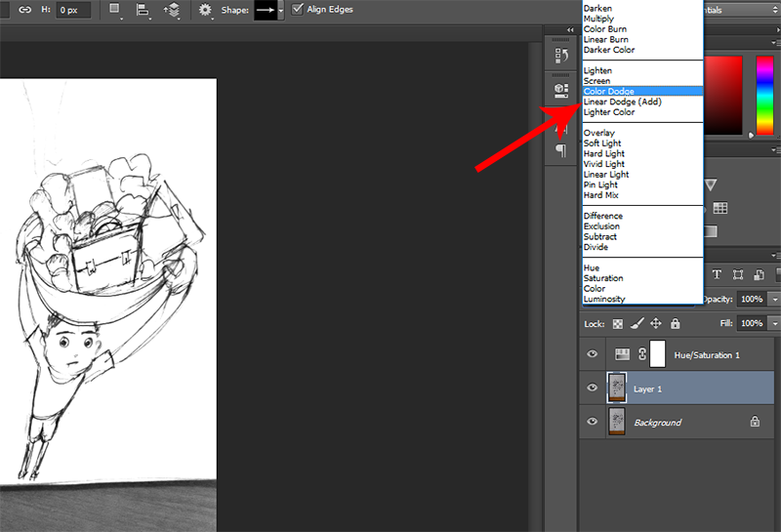This screenshot has height=532, width=781.
Task: Click the padlock icon on Background layer
Action: pyautogui.click(x=755, y=422)
